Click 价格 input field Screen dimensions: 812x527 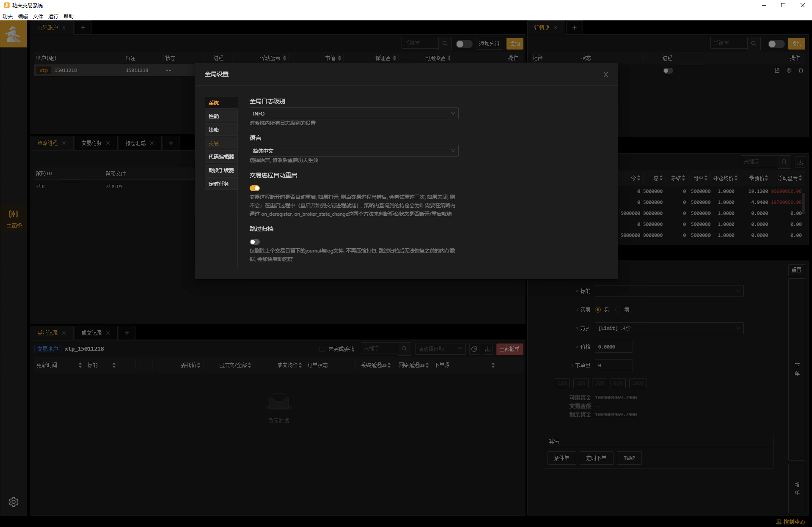613,347
